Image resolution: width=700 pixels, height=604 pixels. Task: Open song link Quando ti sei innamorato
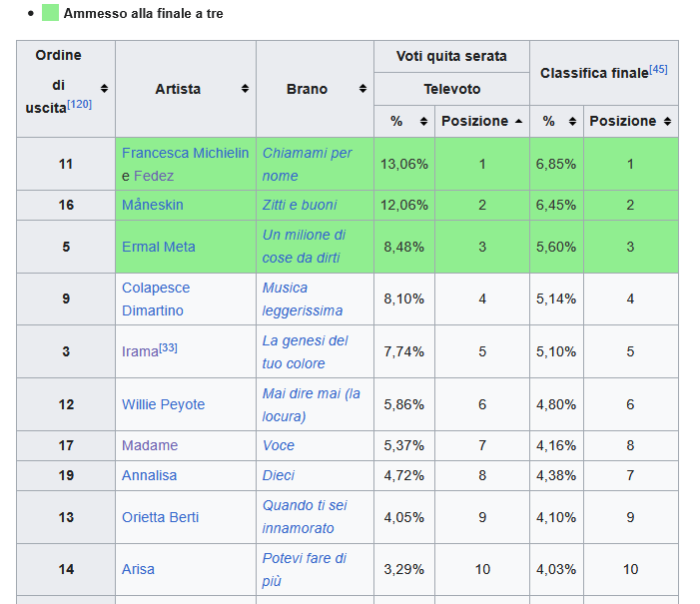(305, 517)
